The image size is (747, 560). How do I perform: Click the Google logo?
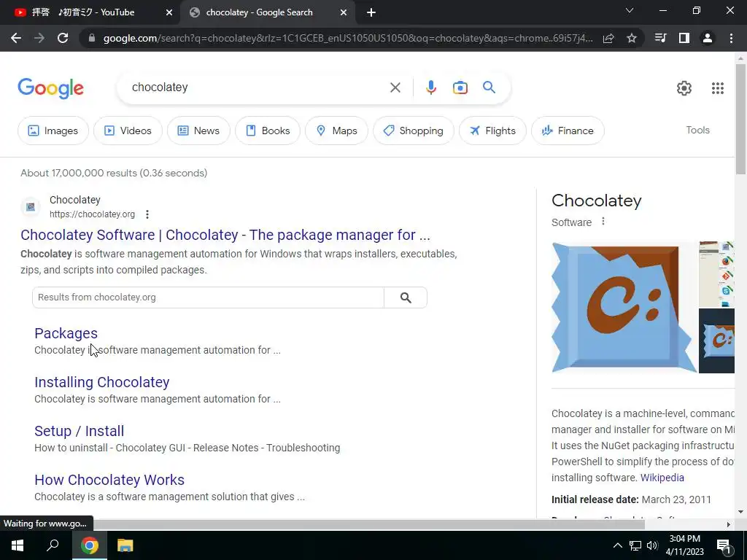pyautogui.click(x=50, y=88)
